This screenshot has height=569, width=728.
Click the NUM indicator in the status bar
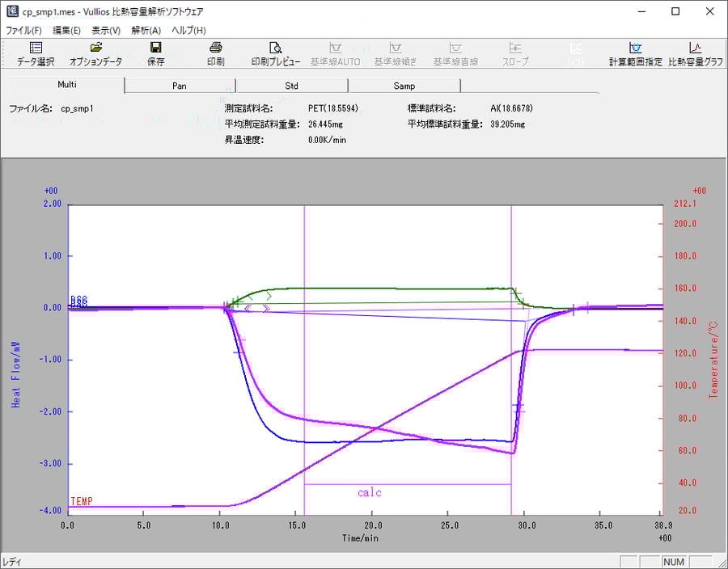click(672, 561)
